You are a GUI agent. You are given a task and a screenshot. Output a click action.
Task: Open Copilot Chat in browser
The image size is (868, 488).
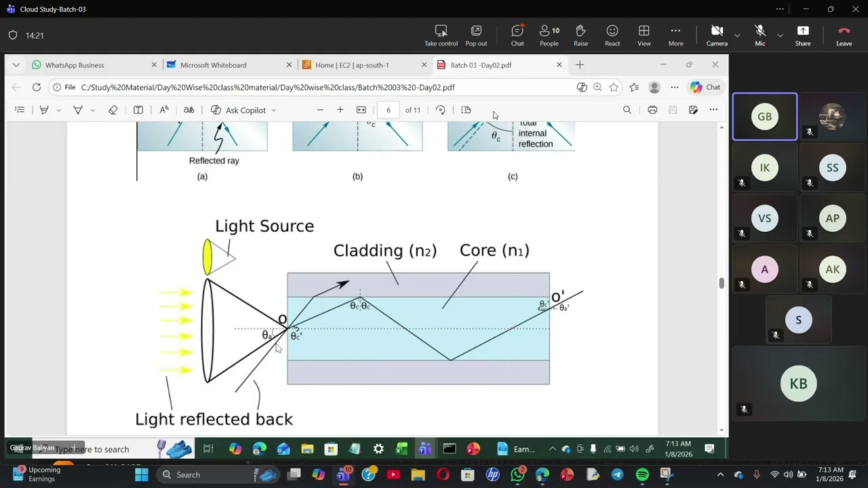pos(705,87)
